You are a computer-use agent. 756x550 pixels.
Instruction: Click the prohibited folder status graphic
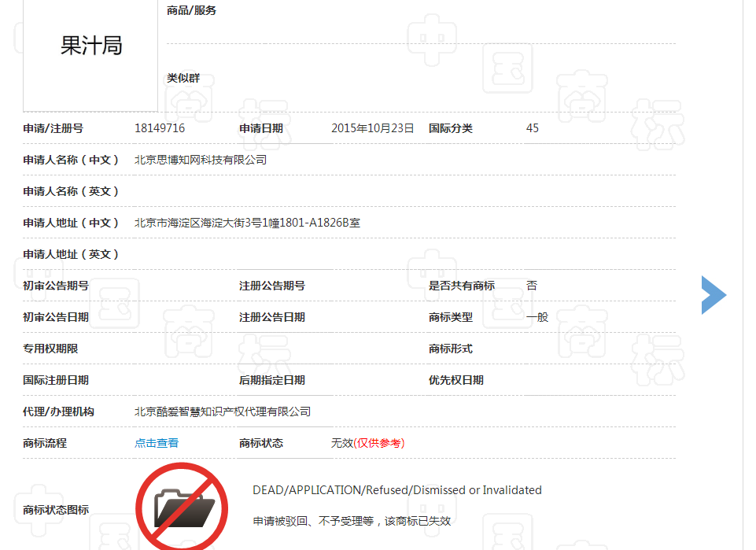(x=182, y=508)
